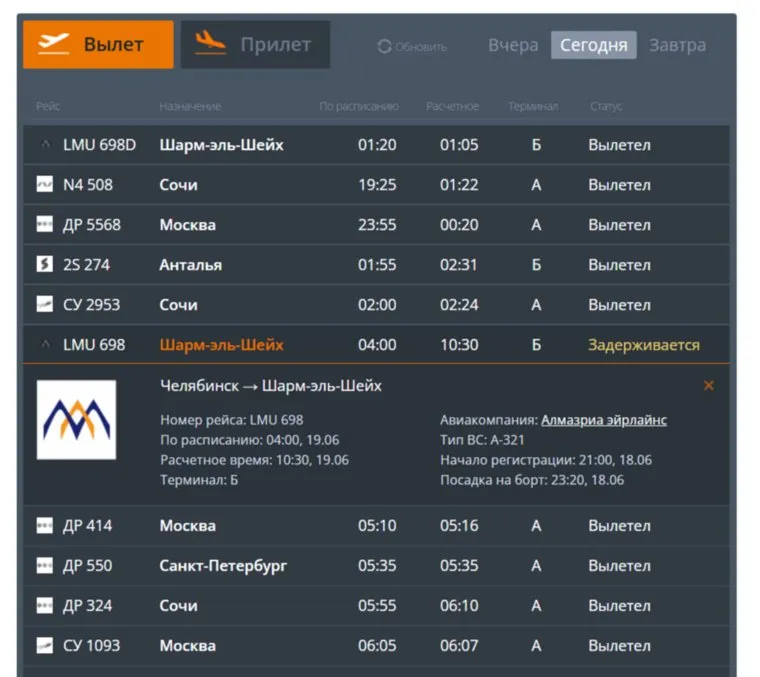Click airline icon for flight СУ 2953

(x=45, y=305)
